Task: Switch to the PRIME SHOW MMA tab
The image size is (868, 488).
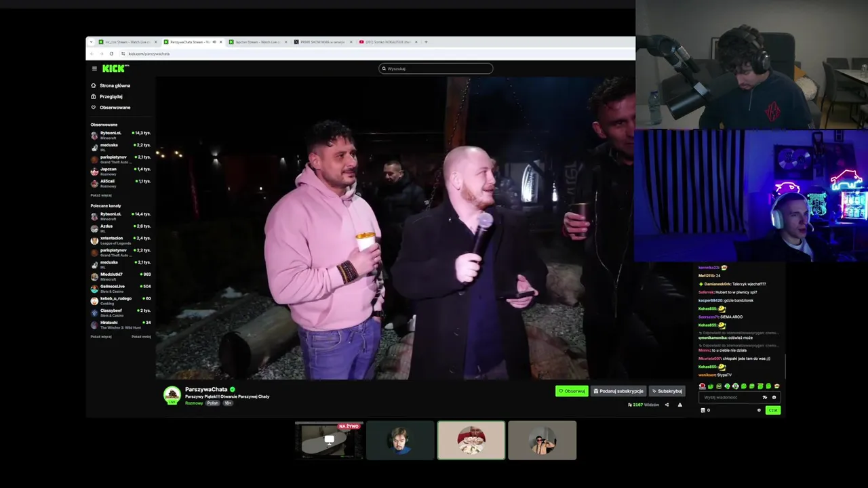Action: point(322,42)
